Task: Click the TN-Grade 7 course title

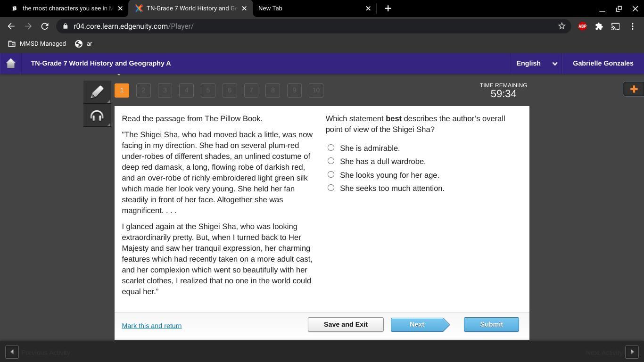Action: pos(101,63)
